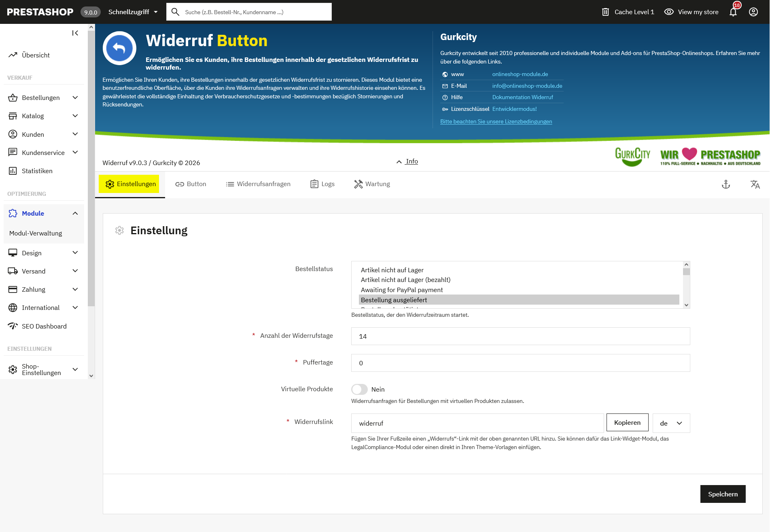
Task: Expand the Versand menu chevron
Action: pyautogui.click(x=75, y=271)
